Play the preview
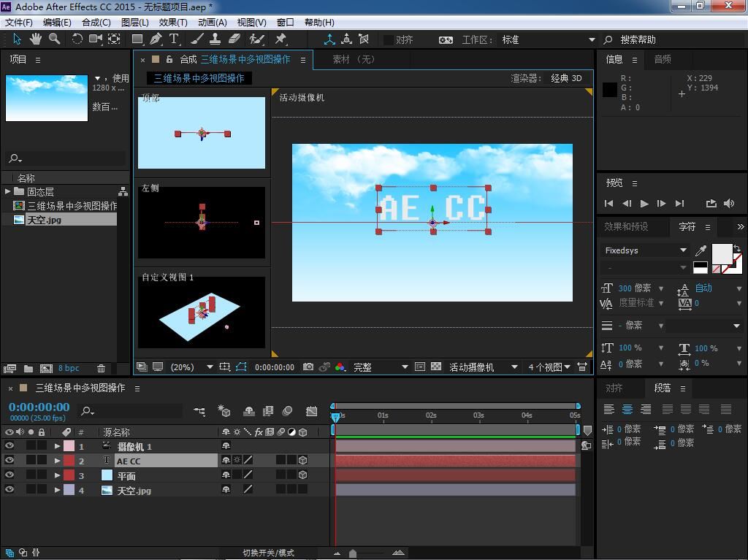This screenshot has height=560, width=748. pos(644,204)
